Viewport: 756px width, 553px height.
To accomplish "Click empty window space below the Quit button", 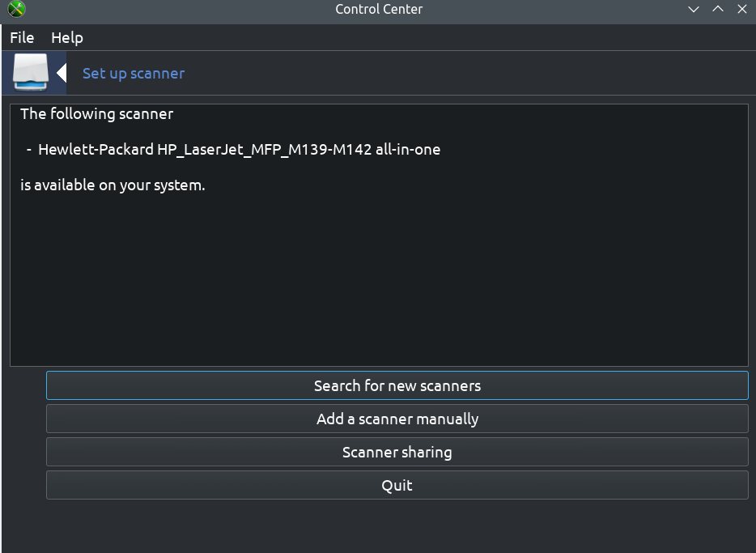I will (x=379, y=526).
